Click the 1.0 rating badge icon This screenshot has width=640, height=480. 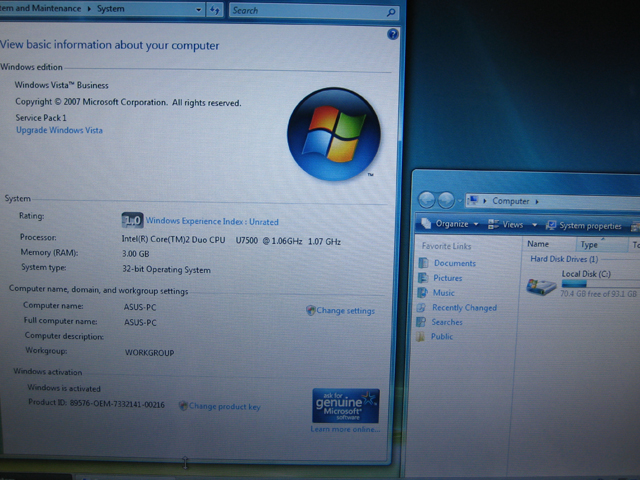click(132, 220)
